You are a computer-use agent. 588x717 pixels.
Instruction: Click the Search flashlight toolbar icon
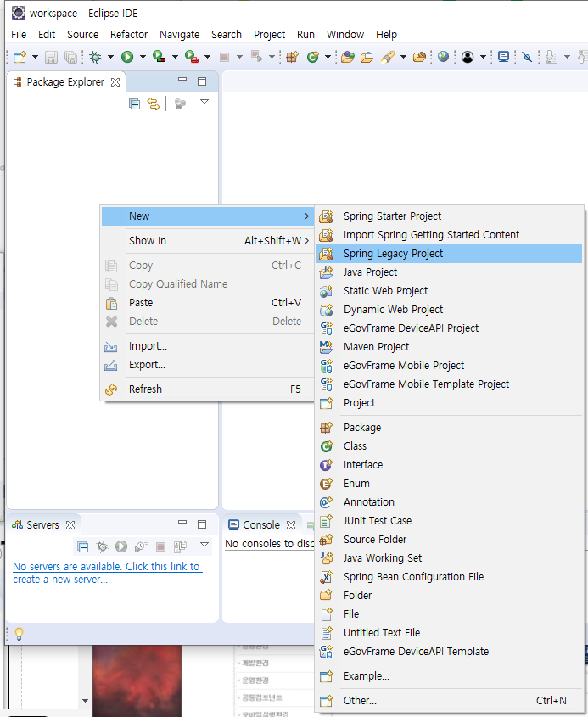pos(388,57)
